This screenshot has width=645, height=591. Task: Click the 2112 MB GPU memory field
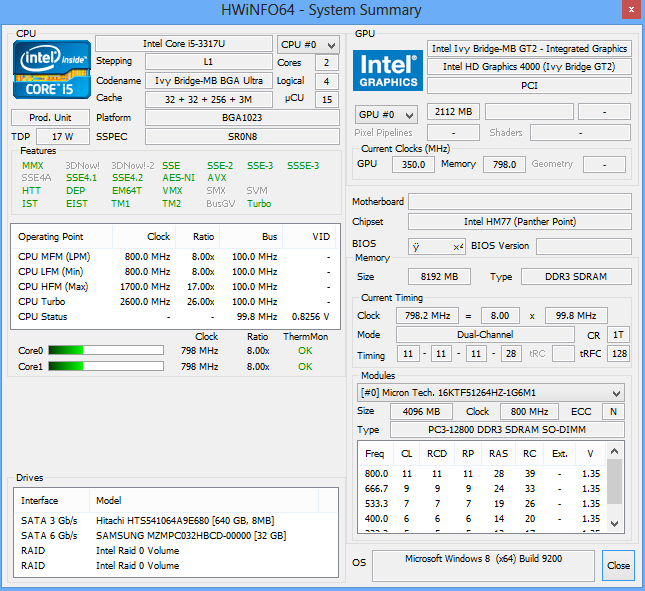click(x=453, y=111)
